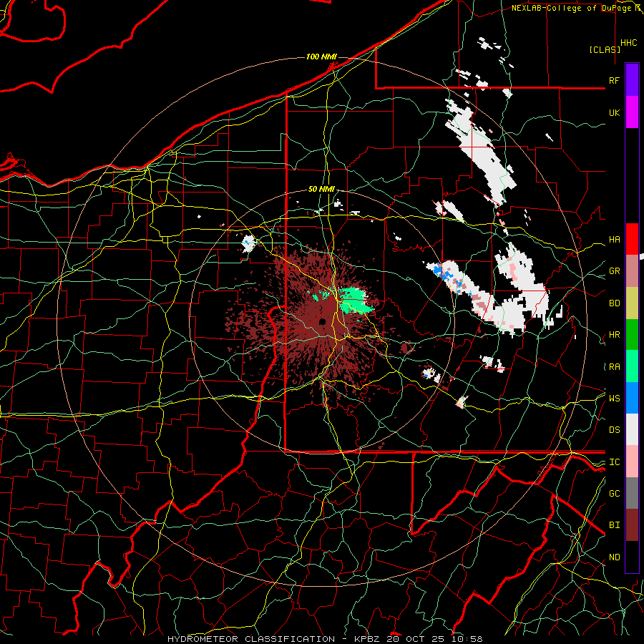This screenshot has height=644, width=644.
Task: Click the WS legend label
Action: click(614, 398)
